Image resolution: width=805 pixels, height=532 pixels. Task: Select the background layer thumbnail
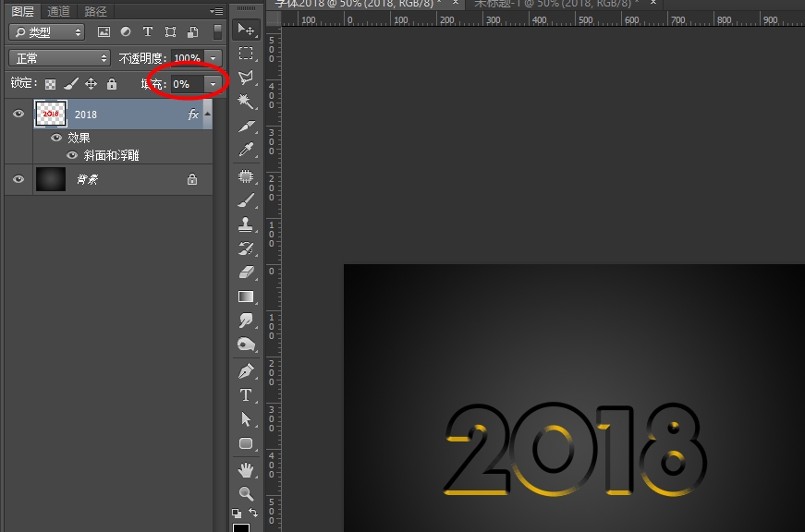coord(50,179)
